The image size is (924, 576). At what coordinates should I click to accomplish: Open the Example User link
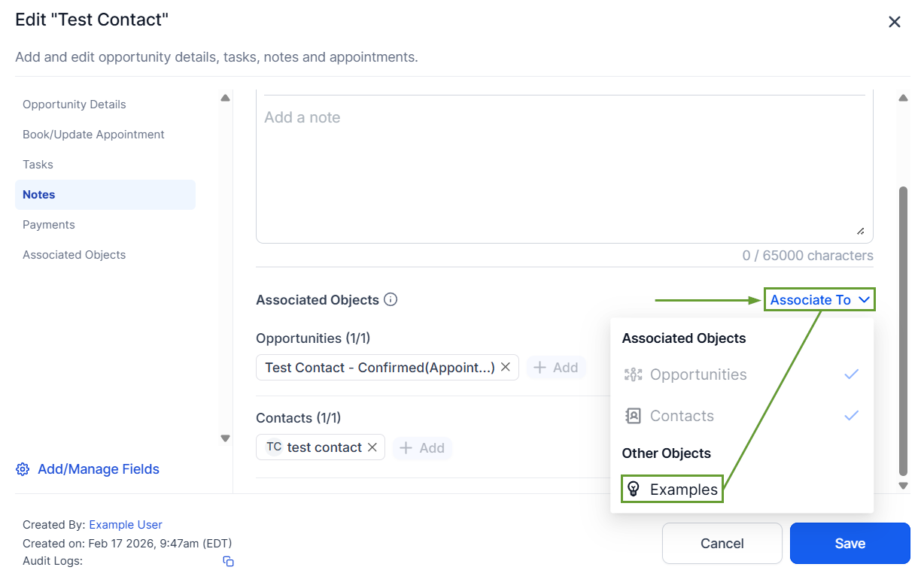[x=126, y=525]
